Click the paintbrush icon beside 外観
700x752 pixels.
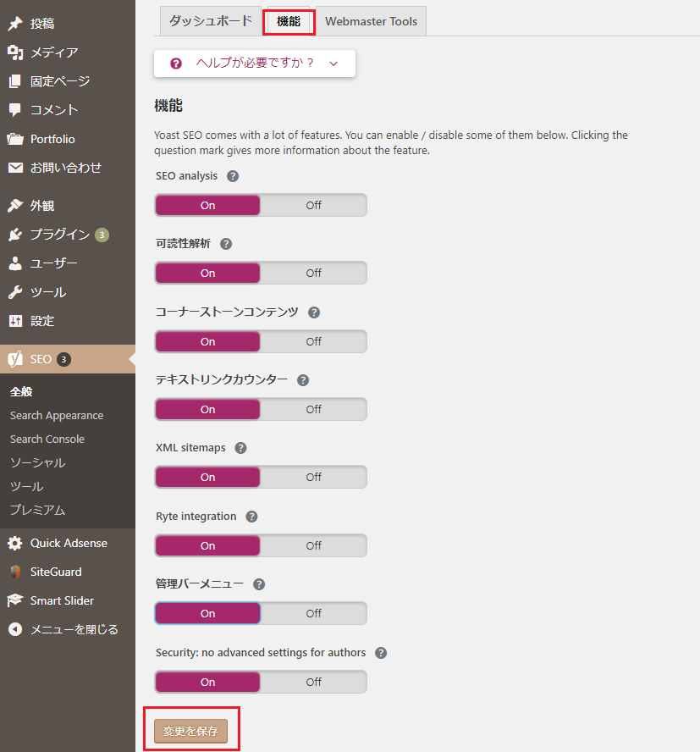click(x=15, y=206)
